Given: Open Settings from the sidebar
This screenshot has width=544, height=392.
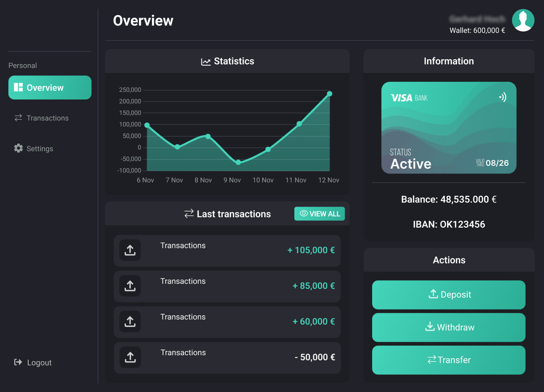Looking at the screenshot, I should click(x=40, y=149).
